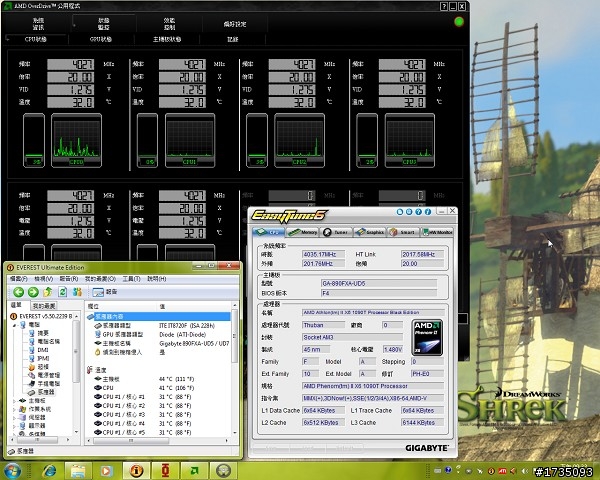Screen dimensions: 600x480
Task: Switch to the HW Monitor tab in EasyTune6
Action: (x=437, y=232)
